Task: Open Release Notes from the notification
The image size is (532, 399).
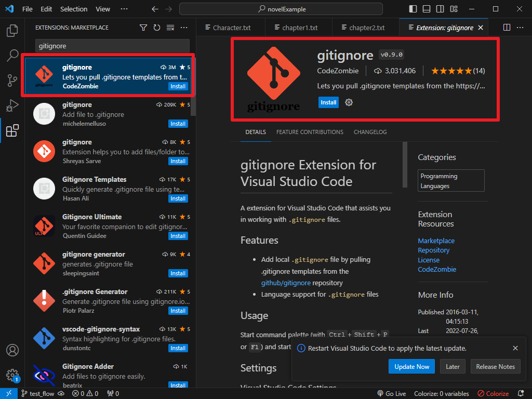Action: coord(495,366)
